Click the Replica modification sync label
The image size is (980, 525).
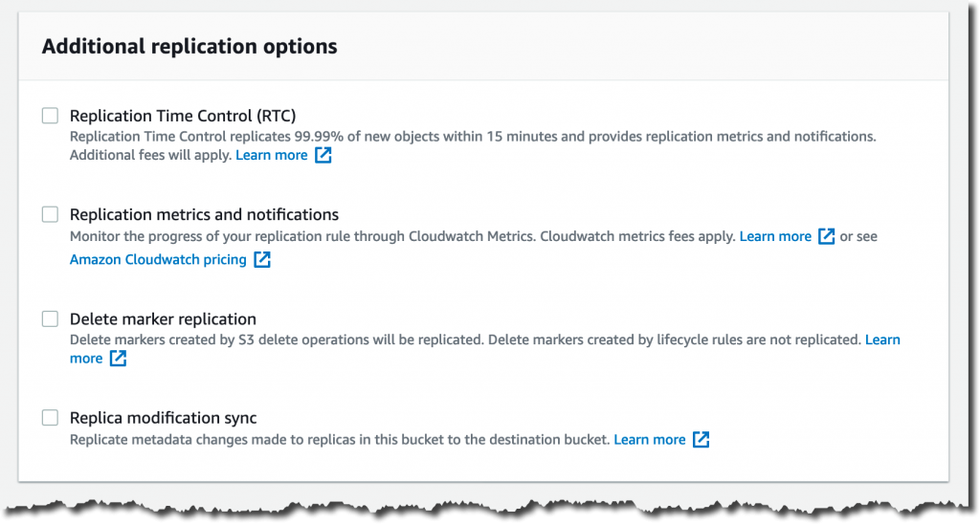tap(163, 418)
